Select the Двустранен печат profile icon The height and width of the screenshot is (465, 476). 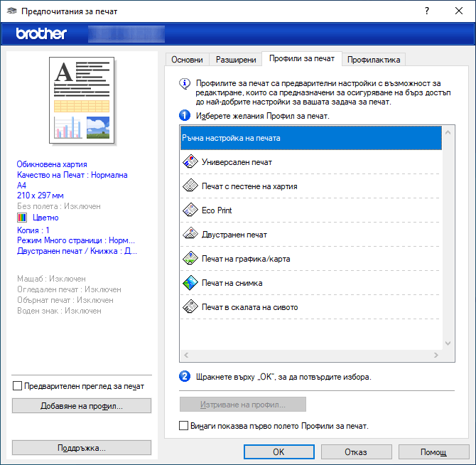(190, 234)
